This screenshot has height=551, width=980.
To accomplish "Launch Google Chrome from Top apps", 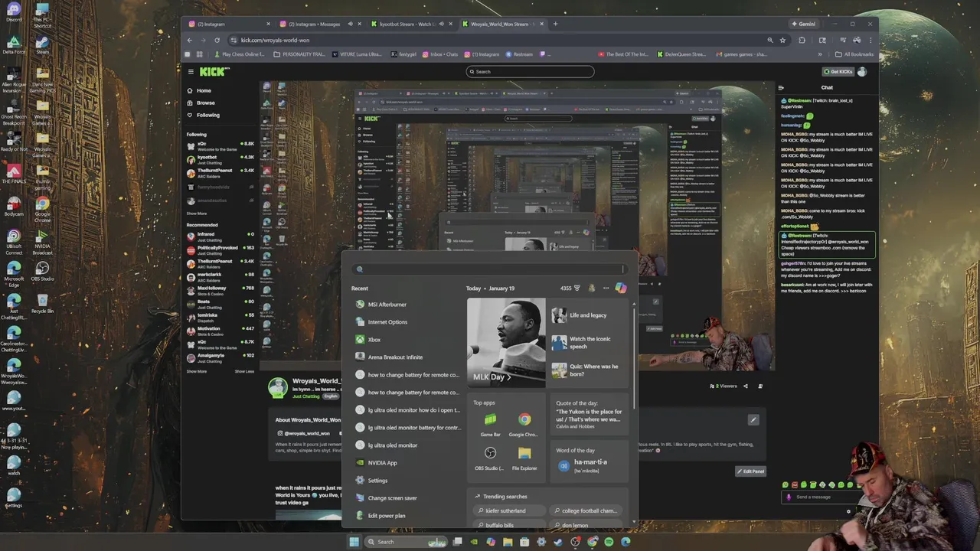I will [524, 425].
